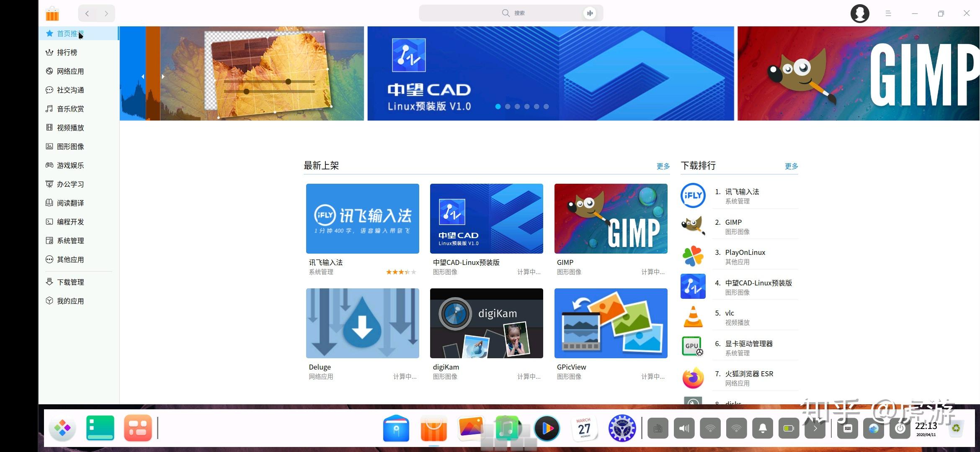The image size is (980, 452).
Task: Click the vlc icon in download ranking
Action: pyautogui.click(x=693, y=317)
